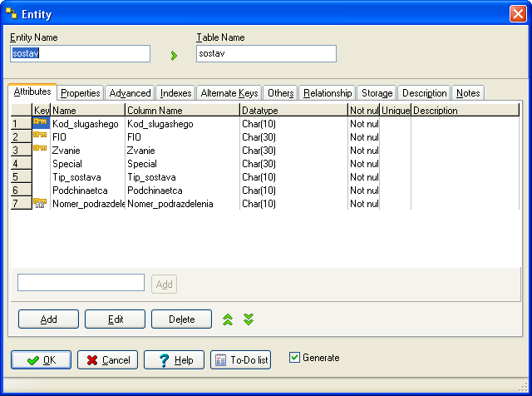Select the Special name cell
Screen dimensions: 532x396
point(88,164)
